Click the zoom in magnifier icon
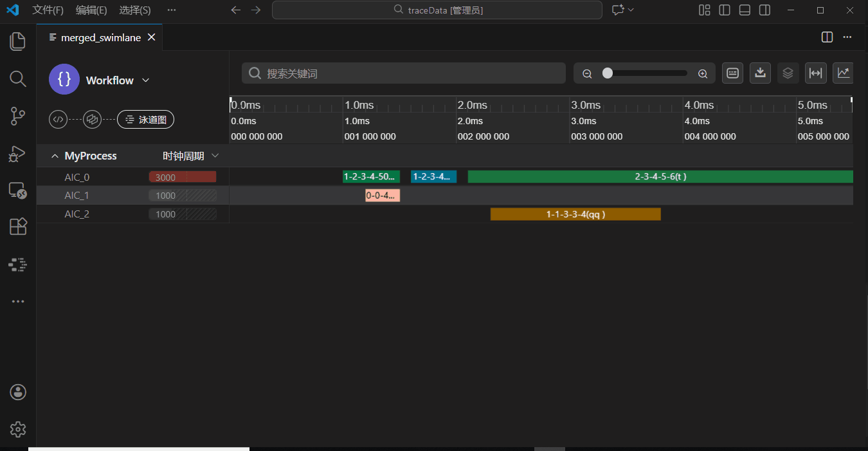This screenshot has height=451, width=868. pos(703,73)
